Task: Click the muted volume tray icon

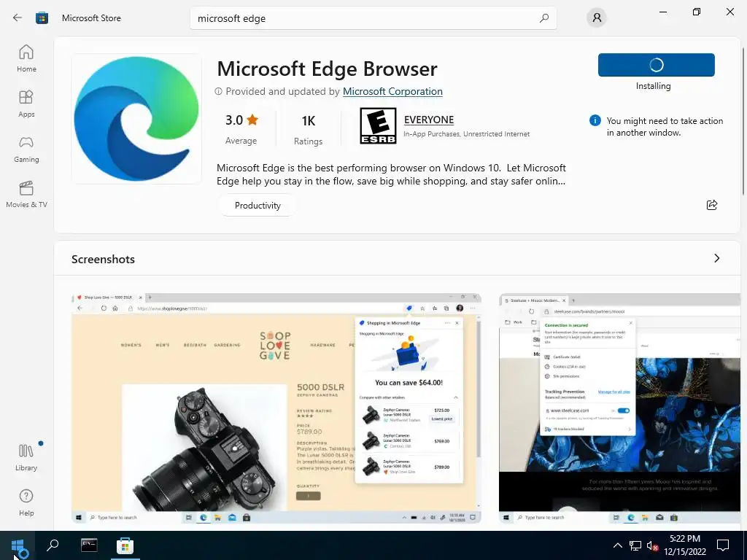Action: tap(652, 545)
